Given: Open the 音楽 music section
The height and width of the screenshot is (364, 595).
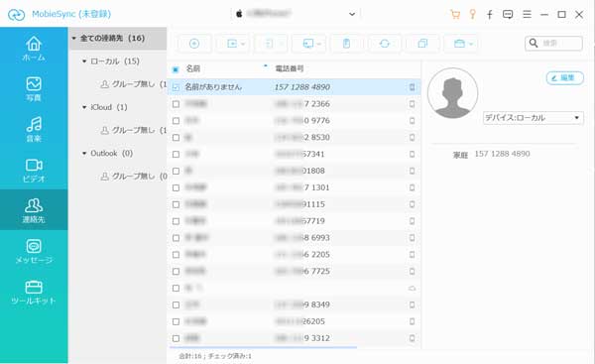Looking at the screenshot, I should click(x=34, y=129).
